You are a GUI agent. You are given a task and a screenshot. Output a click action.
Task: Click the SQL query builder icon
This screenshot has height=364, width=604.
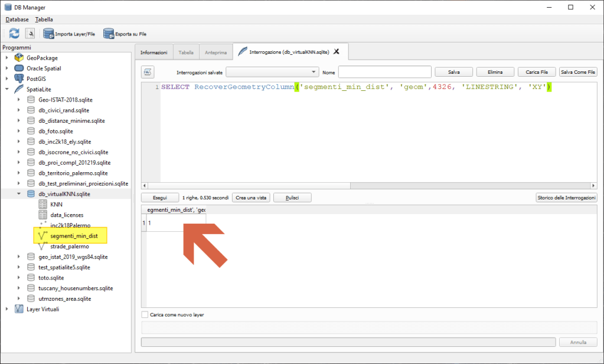(x=148, y=72)
